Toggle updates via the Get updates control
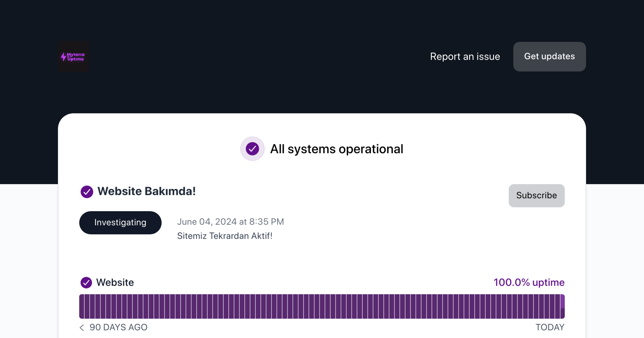The image size is (644, 338). pos(549,56)
